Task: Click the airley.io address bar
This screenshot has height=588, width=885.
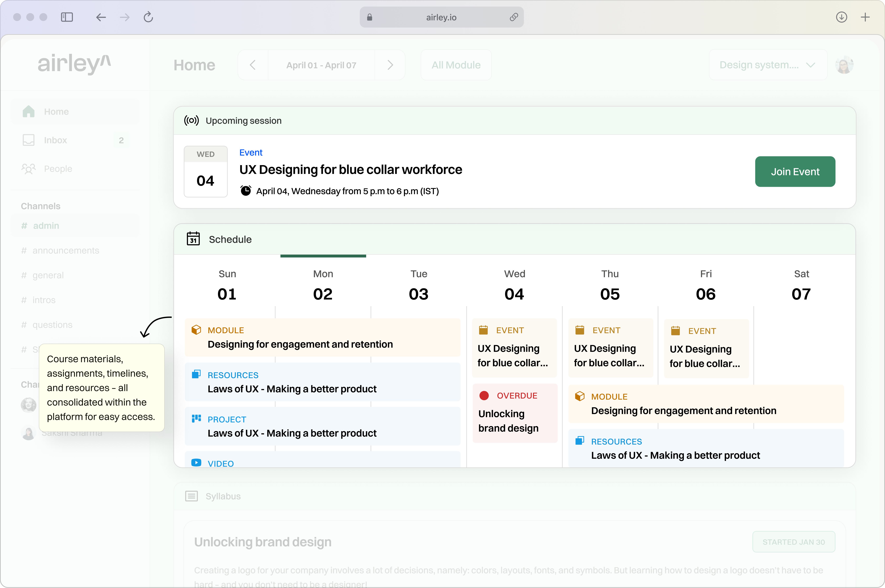Action: click(441, 17)
